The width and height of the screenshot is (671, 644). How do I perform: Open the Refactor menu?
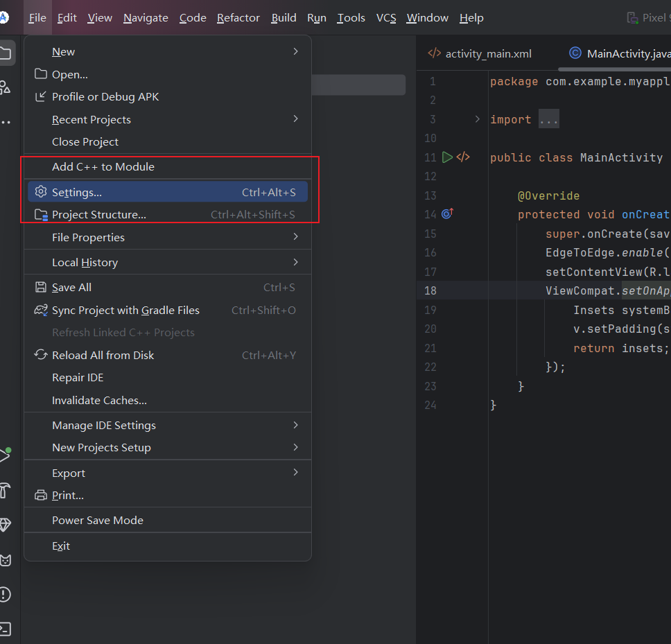pos(238,18)
